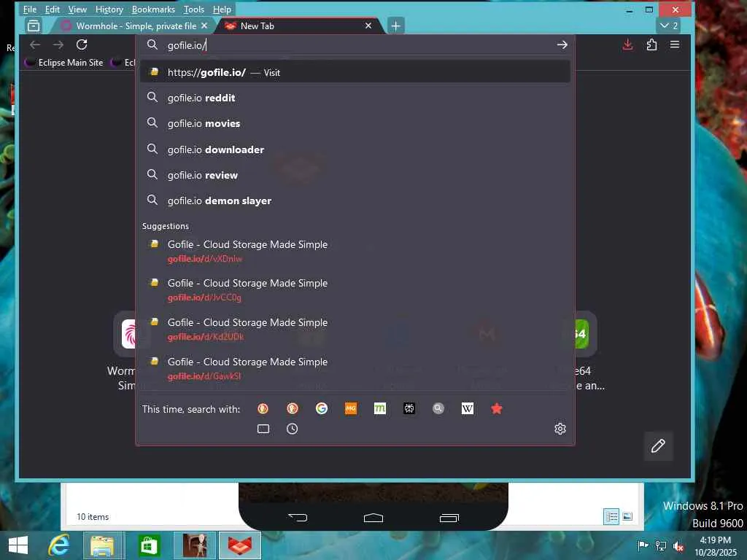Screen dimensions: 747x560
Task: Open Windows Store from taskbar
Action: coord(149,545)
